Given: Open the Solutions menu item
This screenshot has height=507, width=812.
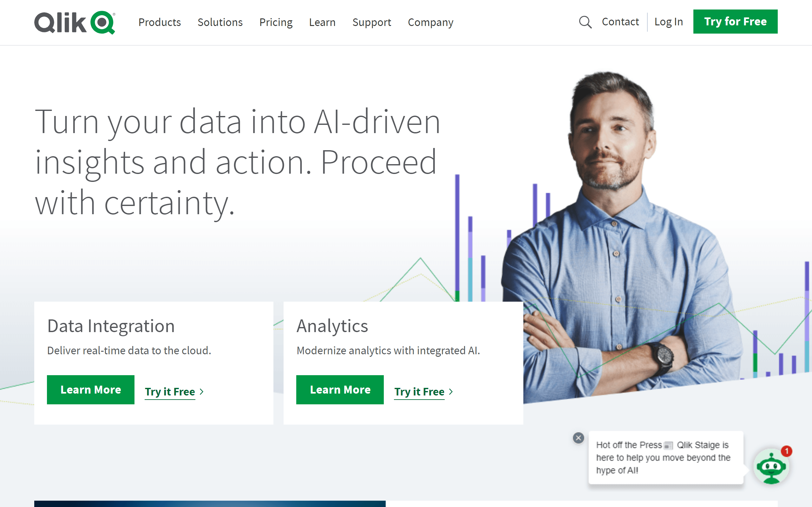Looking at the screenshot, I should (x=220, y=22).
